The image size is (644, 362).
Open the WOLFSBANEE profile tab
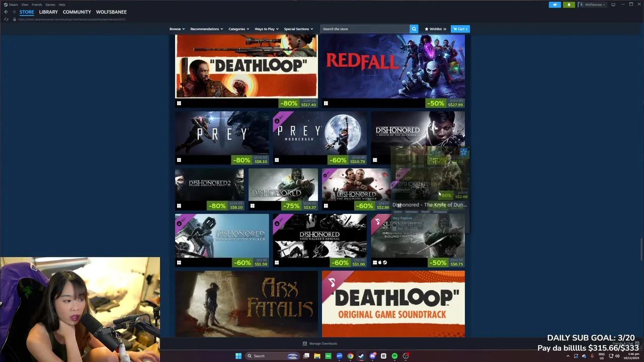click(111, 12)
